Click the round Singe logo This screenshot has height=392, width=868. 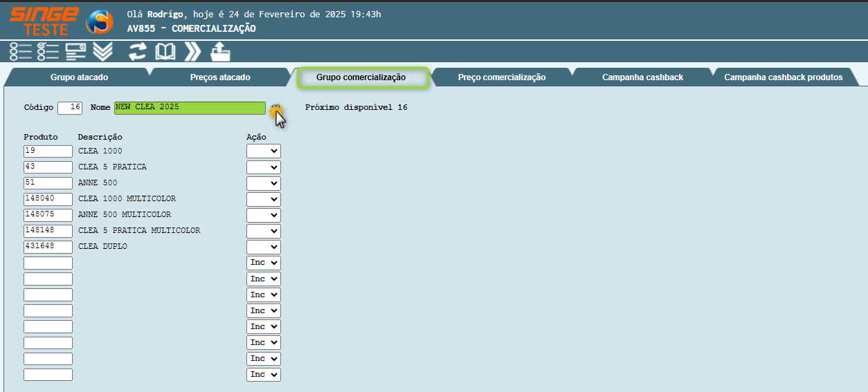(99, 22)
